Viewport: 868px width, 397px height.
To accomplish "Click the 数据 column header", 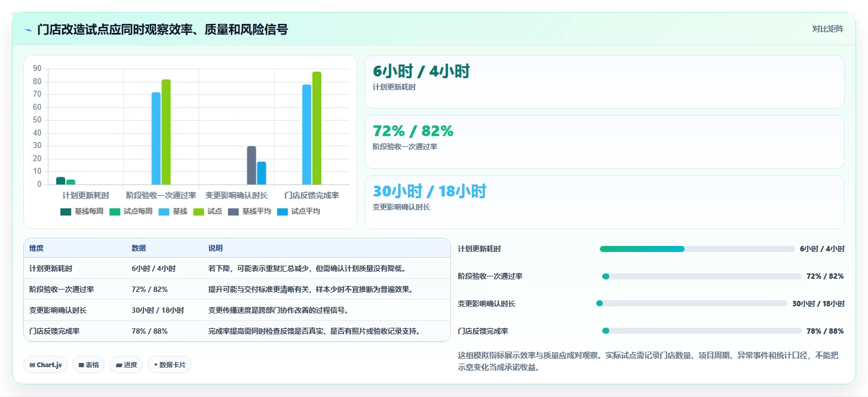I will tap(139, 248).
